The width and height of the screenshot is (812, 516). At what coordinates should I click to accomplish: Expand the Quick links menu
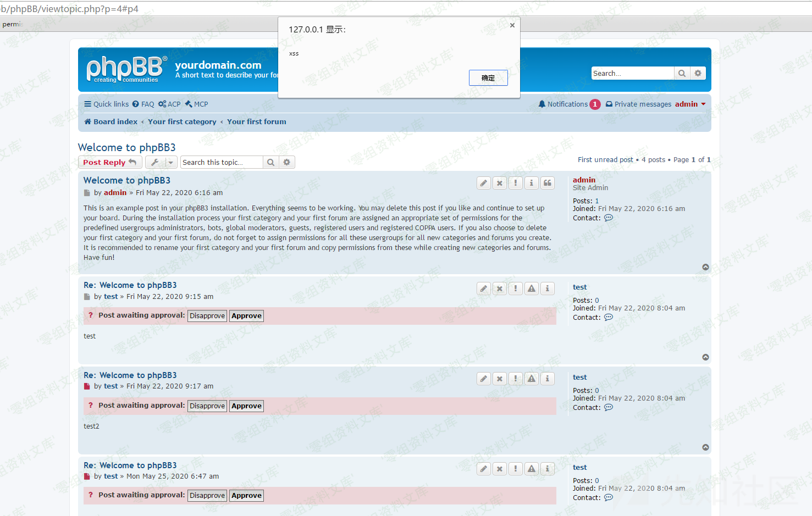[x=107, y=104]
